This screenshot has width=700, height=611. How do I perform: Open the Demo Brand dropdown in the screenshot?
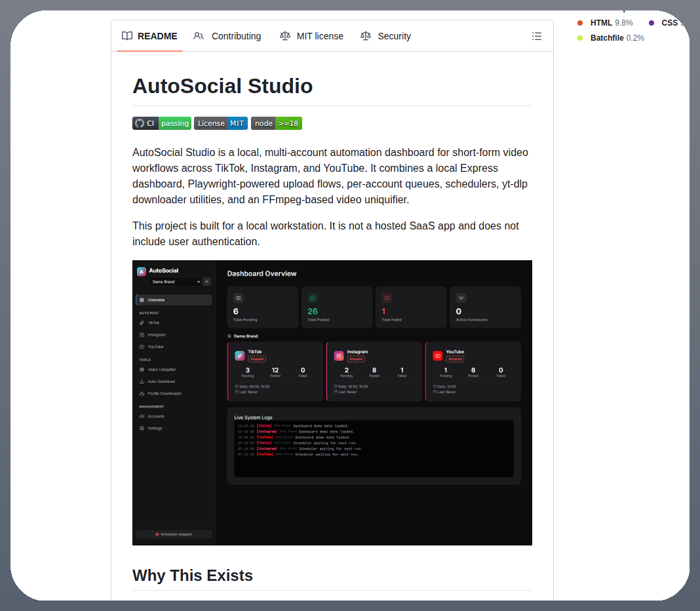[x=175, y=282]
